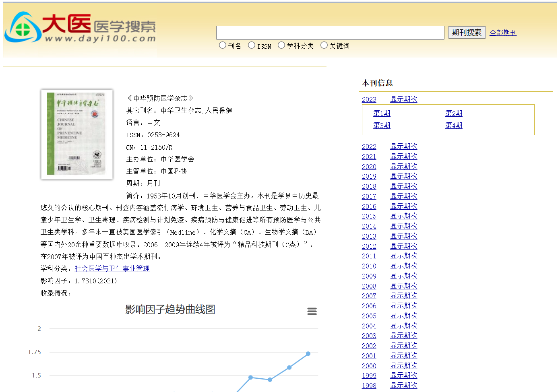Image resolution: width=560 pixels, height=392 pixels.
Task: Open the 全部期刊 link
Action: pos(503,33)
